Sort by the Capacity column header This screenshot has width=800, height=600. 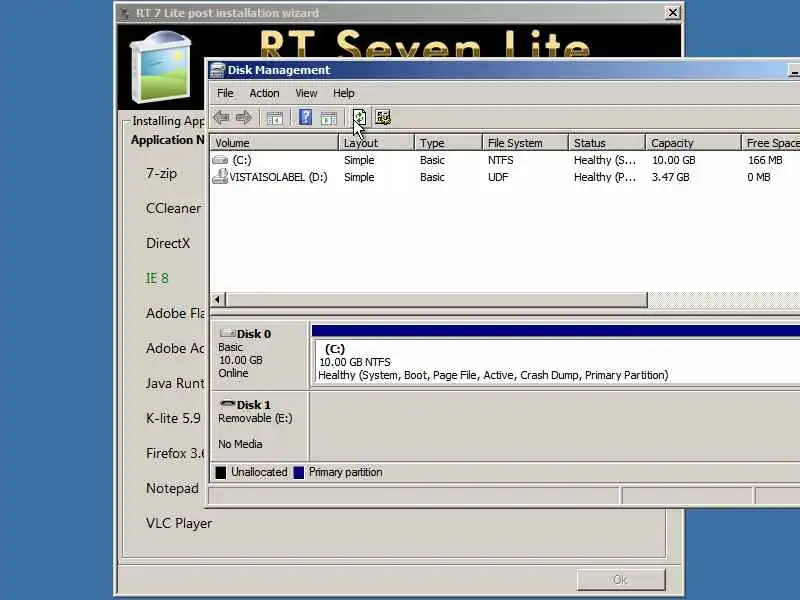point(693,143)
